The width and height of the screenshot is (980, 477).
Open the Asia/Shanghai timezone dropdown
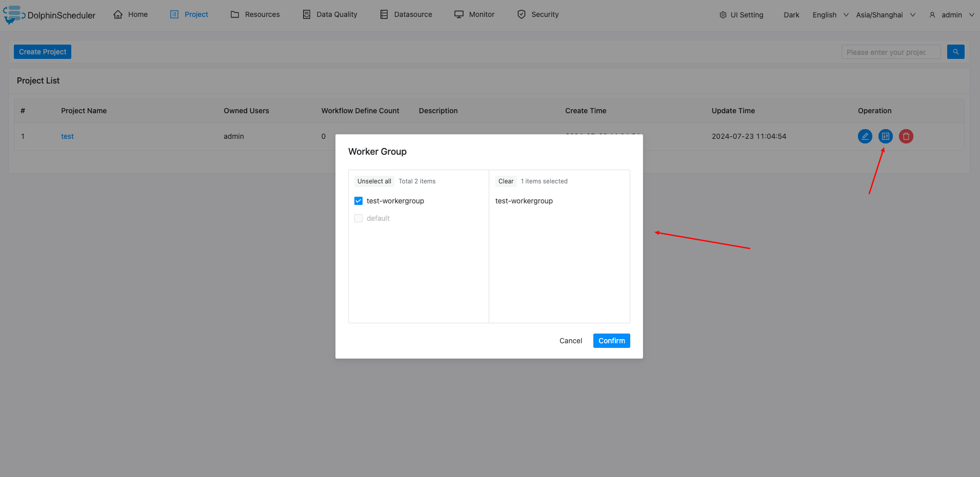point(885,15)
